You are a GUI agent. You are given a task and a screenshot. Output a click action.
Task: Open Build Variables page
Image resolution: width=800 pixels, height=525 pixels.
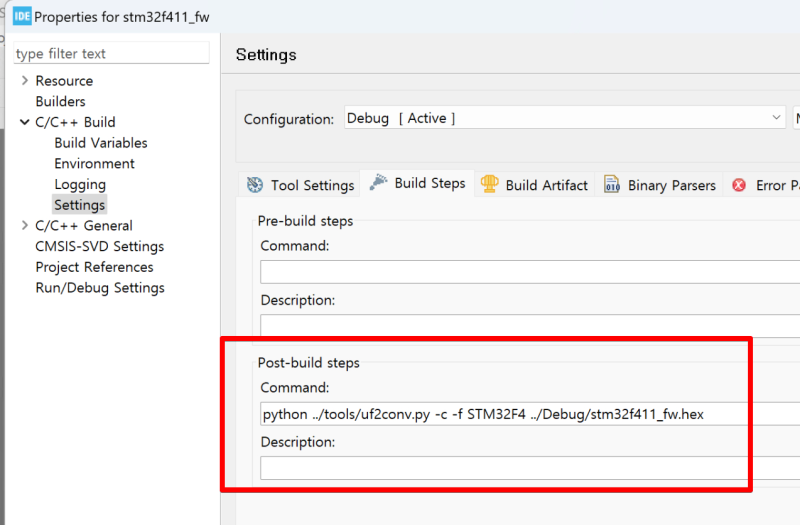101,143
